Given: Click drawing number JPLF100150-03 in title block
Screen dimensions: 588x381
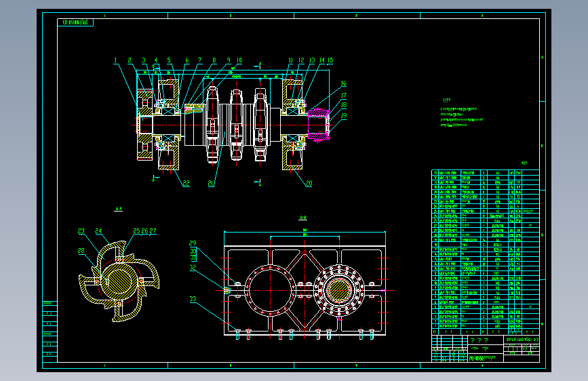Looking at the screenshot, I should [x=522, y=340].
